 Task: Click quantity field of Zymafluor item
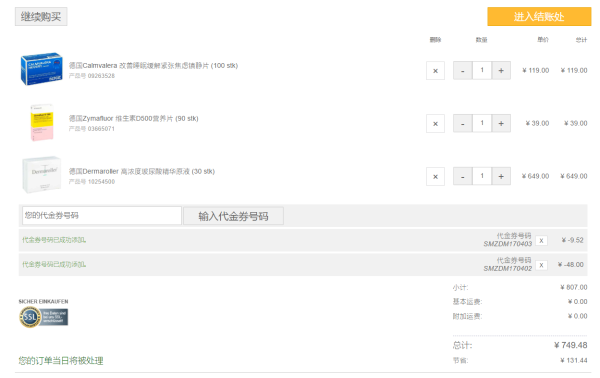(482, 123)
